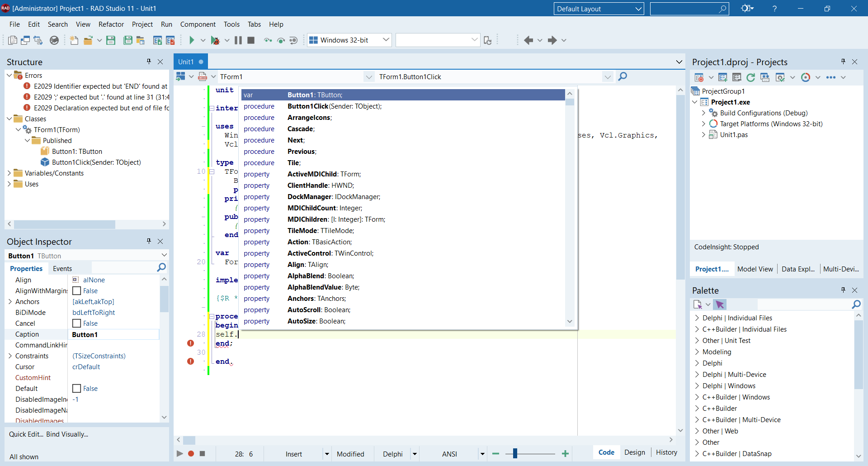This screenshot has height=466, width=868.
Task: Toggle the Default property checkbox
Action: click(77, 389)
